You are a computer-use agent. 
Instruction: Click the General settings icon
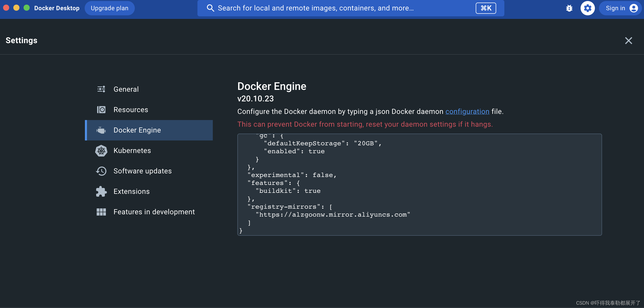pyautogui.click(x=101, y=89)
